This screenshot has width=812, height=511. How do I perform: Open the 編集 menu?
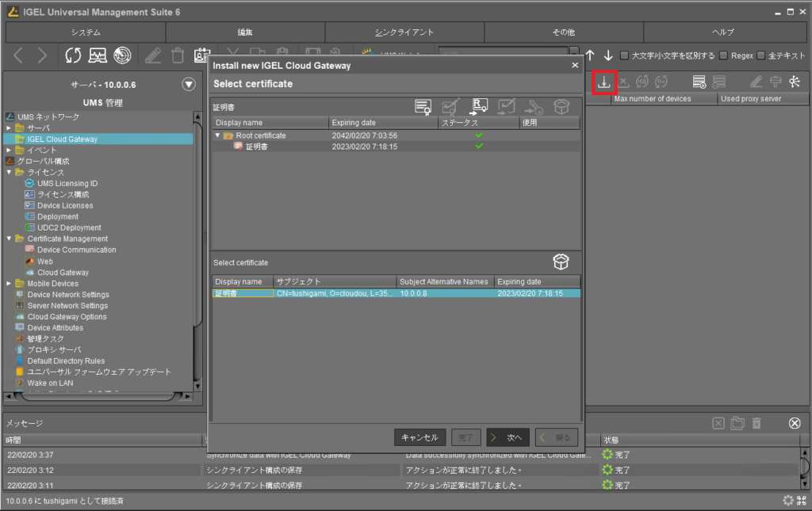coord(245,32)
